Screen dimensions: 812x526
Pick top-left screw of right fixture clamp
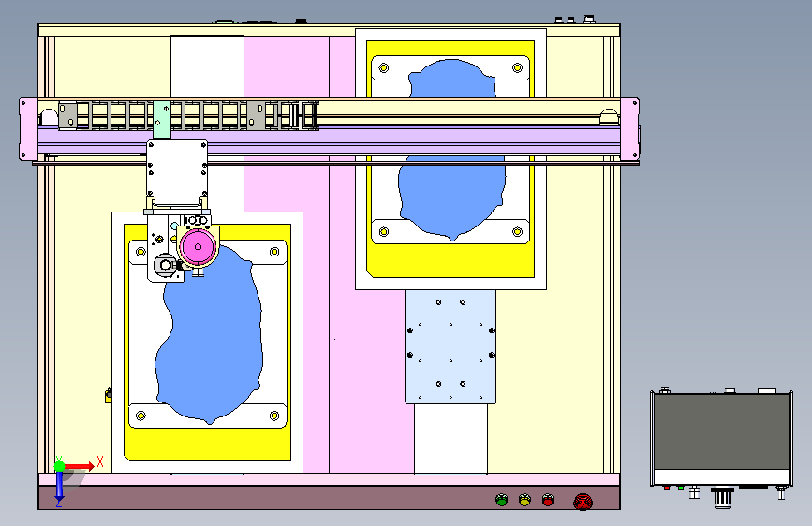pyautogui.click(x=384, y=67)
